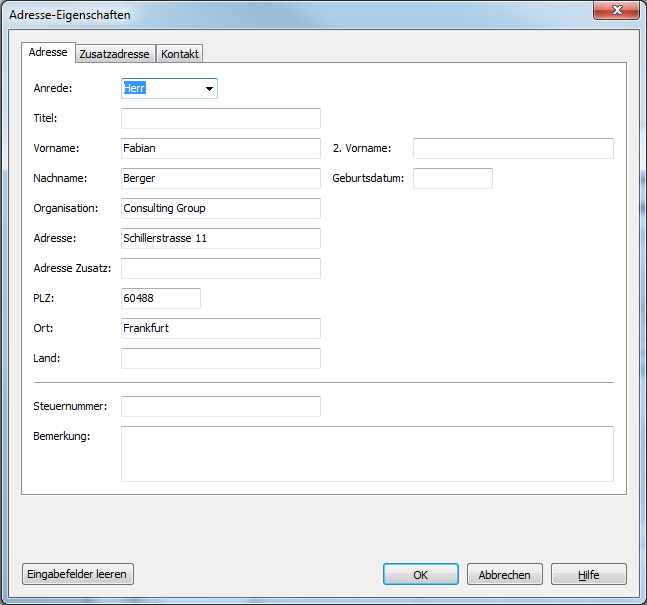Click the Titel input field
This screenshot has width=647, height=605.
(x=220, y=119)
